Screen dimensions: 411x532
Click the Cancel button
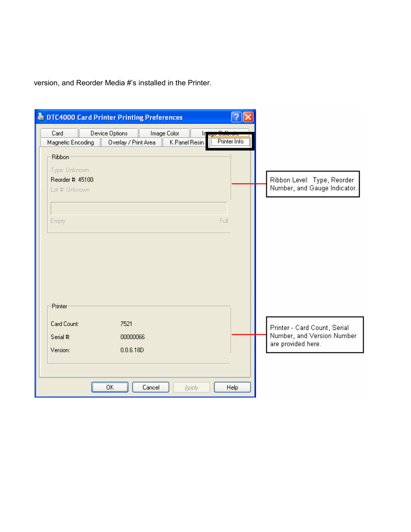click(x=151, y=387)
